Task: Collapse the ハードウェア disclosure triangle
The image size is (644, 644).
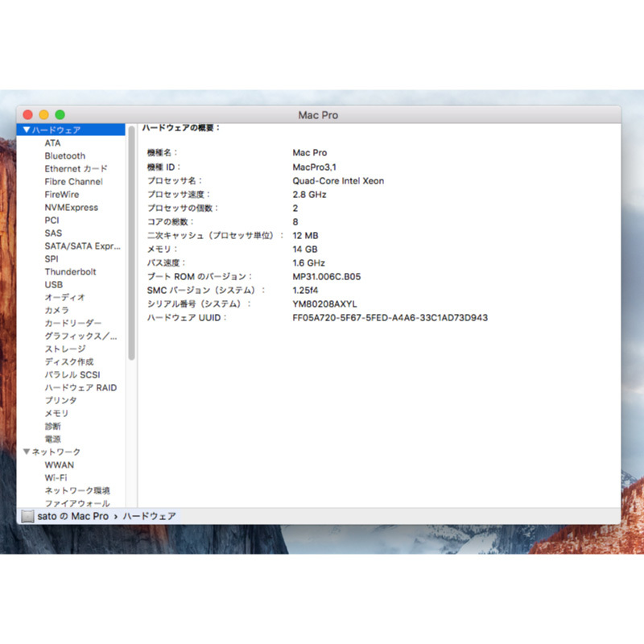Action: point(27,130)
